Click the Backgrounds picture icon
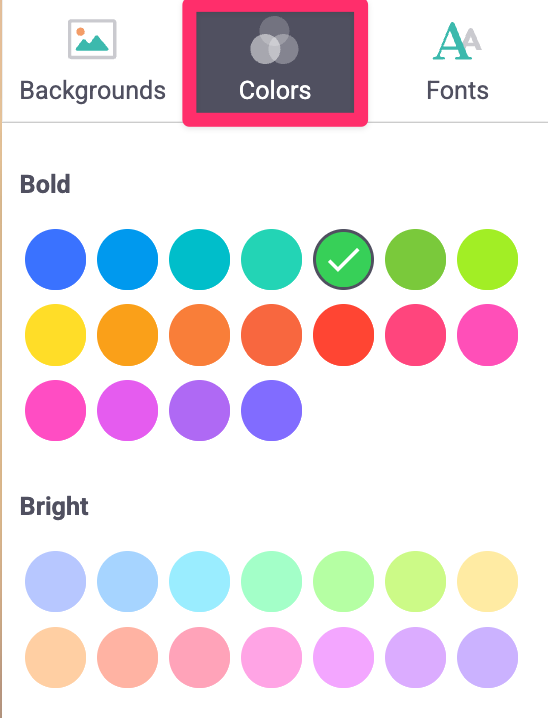This screenshot has width=548, height=718. (x=92, y=39)
